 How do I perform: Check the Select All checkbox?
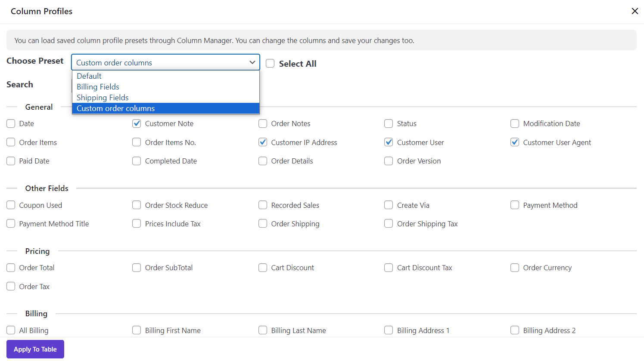pos(270,64)
